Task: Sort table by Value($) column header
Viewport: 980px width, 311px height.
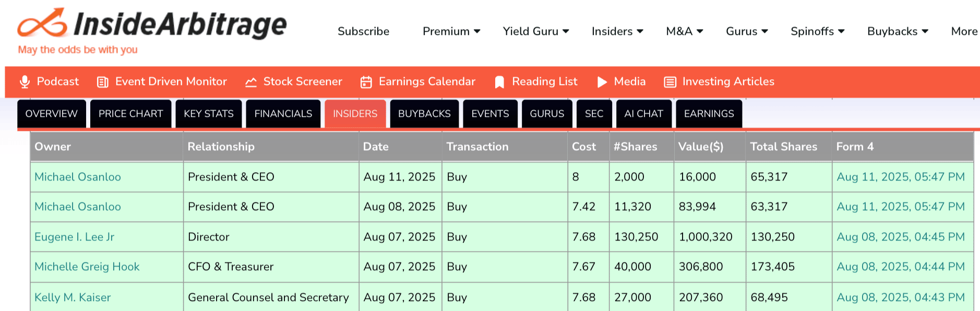Action: tap(700, 147)
